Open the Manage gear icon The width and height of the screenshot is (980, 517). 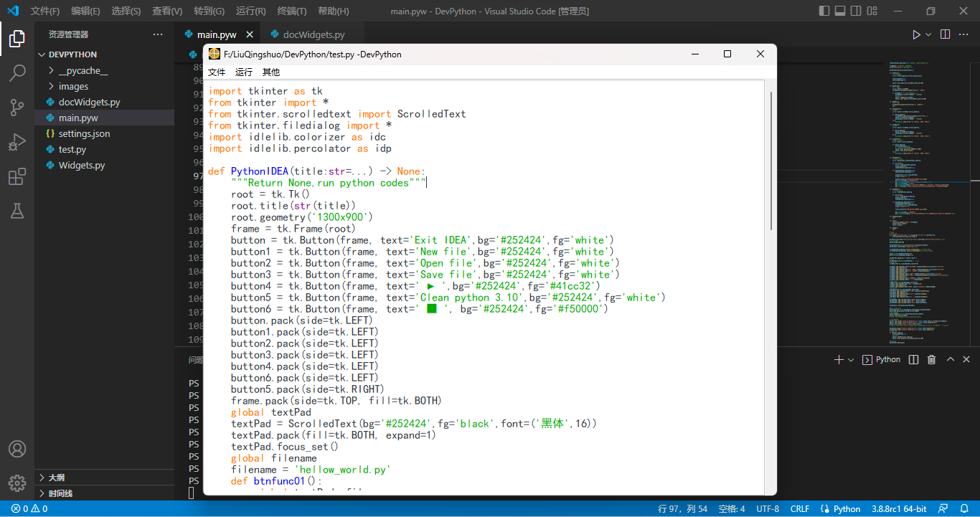pos(17,483)
